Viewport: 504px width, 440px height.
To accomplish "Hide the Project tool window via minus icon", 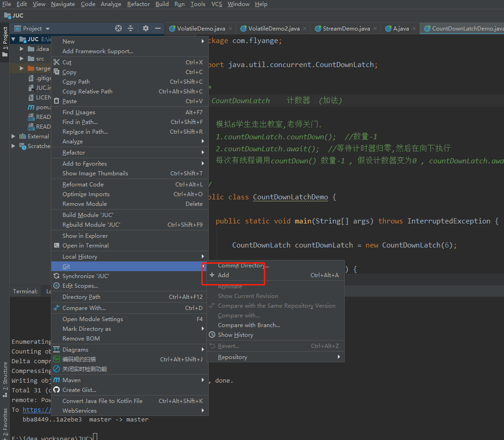I will click(158, 29).
